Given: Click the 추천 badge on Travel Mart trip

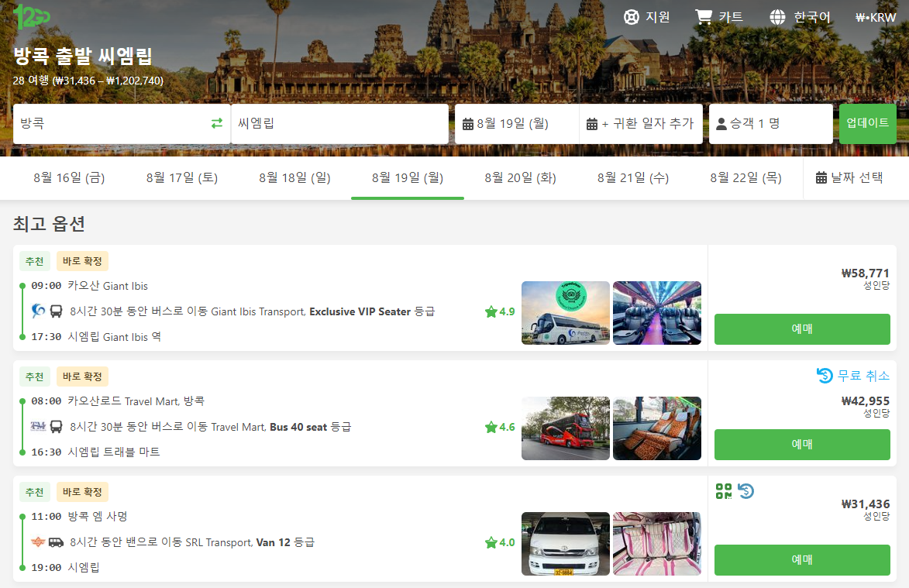Looking at the screenshot, I should pos(35,377).
